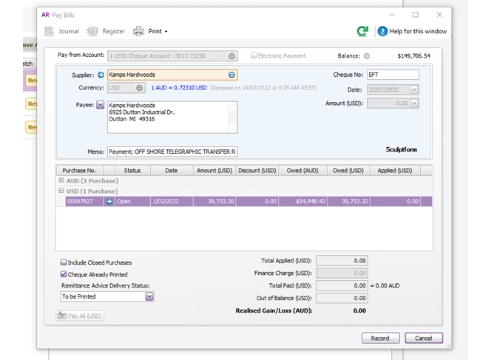Click the exchange rate 1 AUD = 0.72310 USD link
The width and height of the screenshot is (480, 360).
point(179,88)
